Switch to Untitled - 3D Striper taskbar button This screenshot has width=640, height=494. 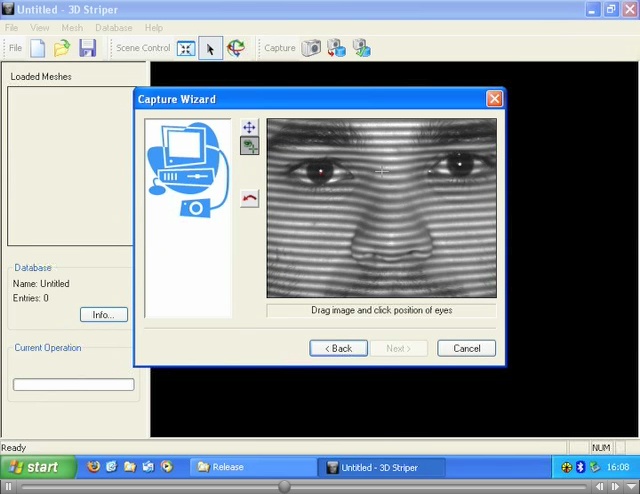tap(381, 467)
